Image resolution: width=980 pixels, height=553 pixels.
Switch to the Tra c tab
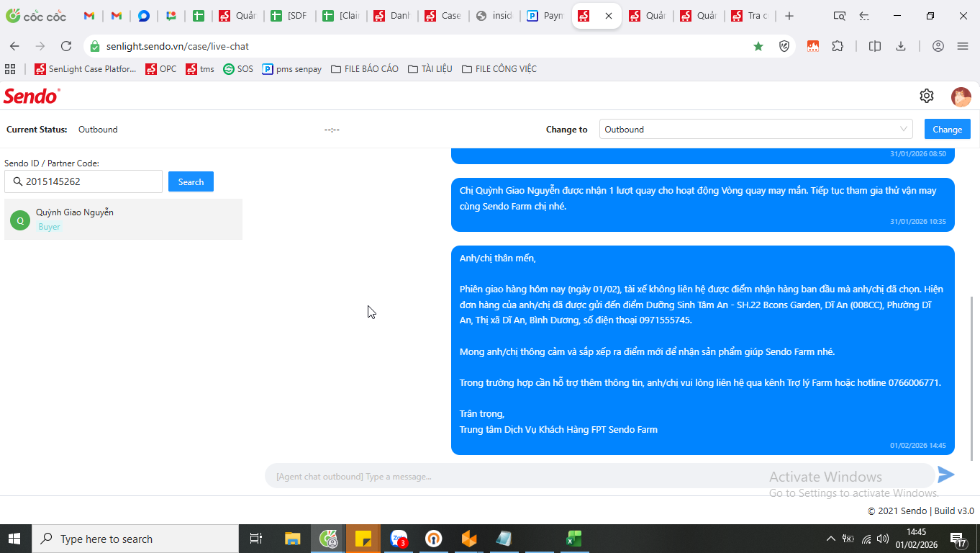coord(749,16)
